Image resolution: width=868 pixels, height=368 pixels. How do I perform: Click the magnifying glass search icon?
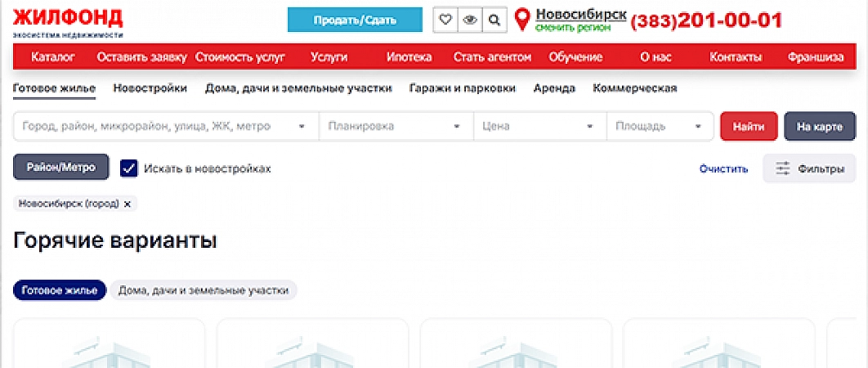tap(495, 20)
